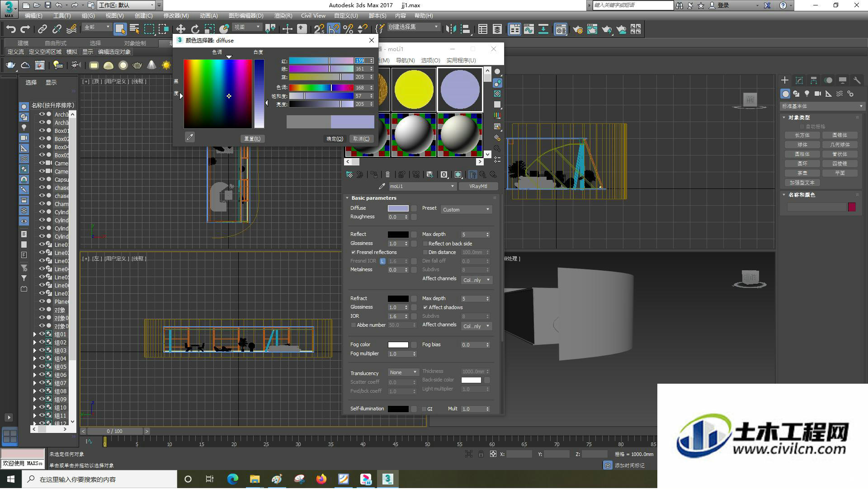Open 实用程序(U) menu in material editor
Screen dimensions: 868x489
[461, 60]
